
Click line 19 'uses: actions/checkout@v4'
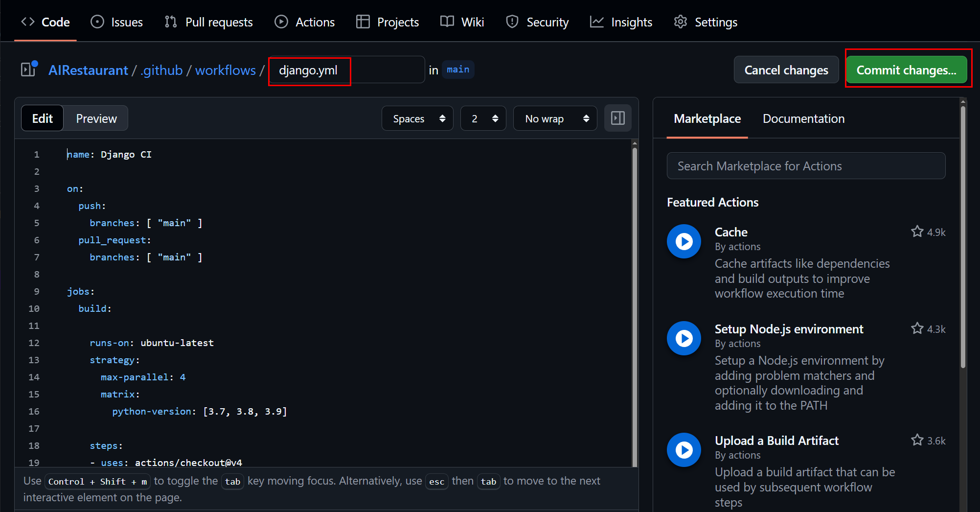click(166, 462)
